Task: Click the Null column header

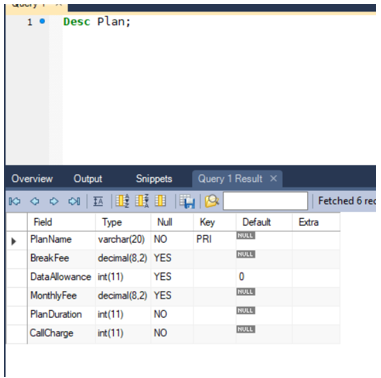Action: pyautogui.click(x=172, y=222)
